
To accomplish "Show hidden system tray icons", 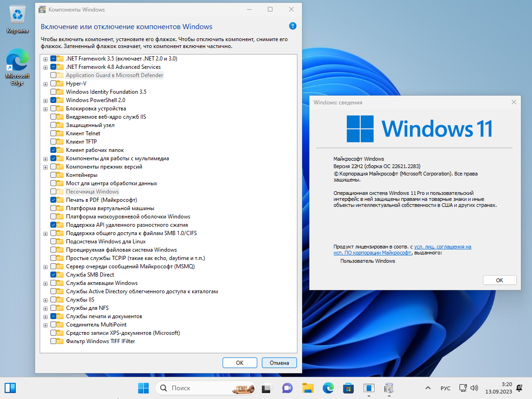I will [428, 388].
